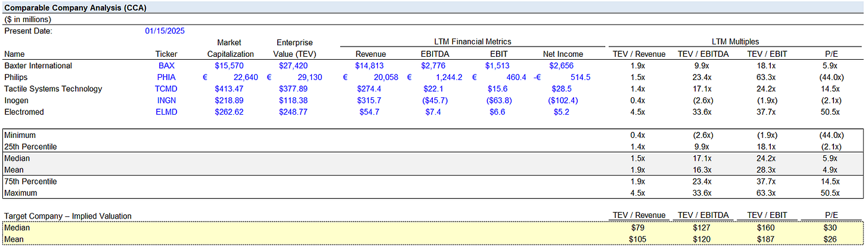Click Electromed P/E 50.5x in company row

tap(832, 112)
